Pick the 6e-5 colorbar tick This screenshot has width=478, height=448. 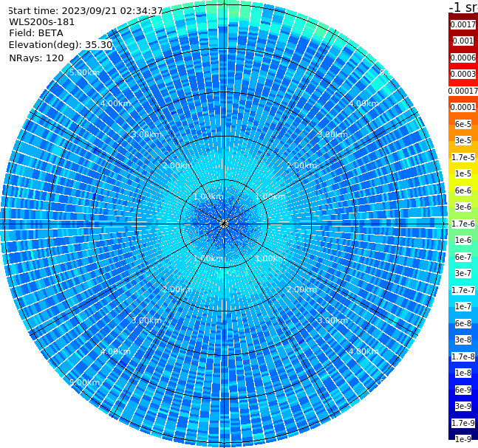463,124
